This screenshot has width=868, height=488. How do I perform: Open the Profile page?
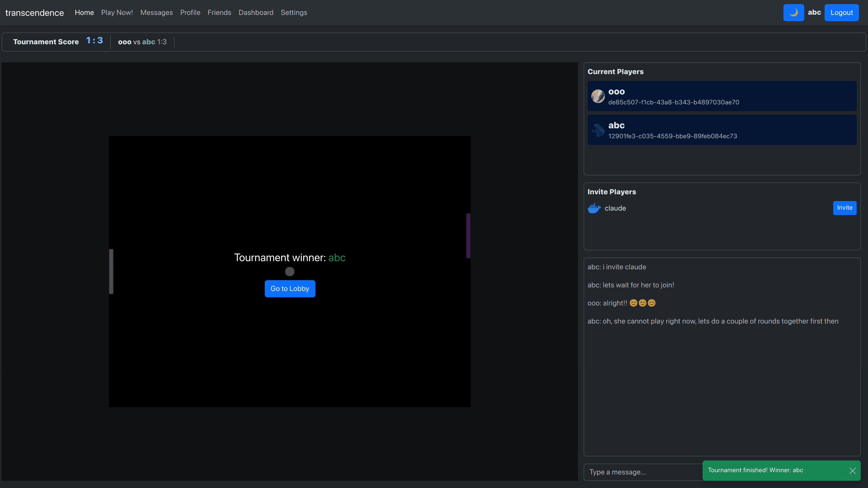(190, 12)
